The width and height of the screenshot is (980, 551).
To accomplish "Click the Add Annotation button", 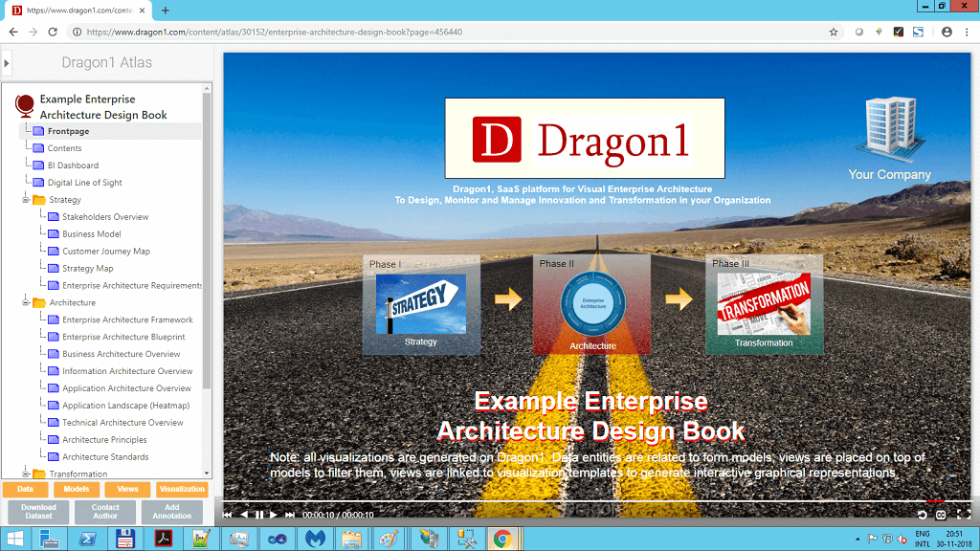I will coord(172,512).
